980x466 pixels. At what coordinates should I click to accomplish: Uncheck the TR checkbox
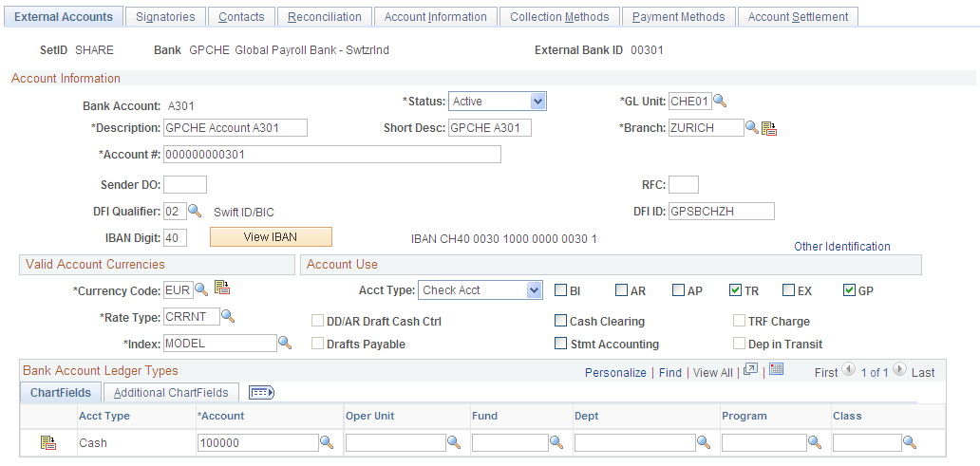[x=735, y=289]
